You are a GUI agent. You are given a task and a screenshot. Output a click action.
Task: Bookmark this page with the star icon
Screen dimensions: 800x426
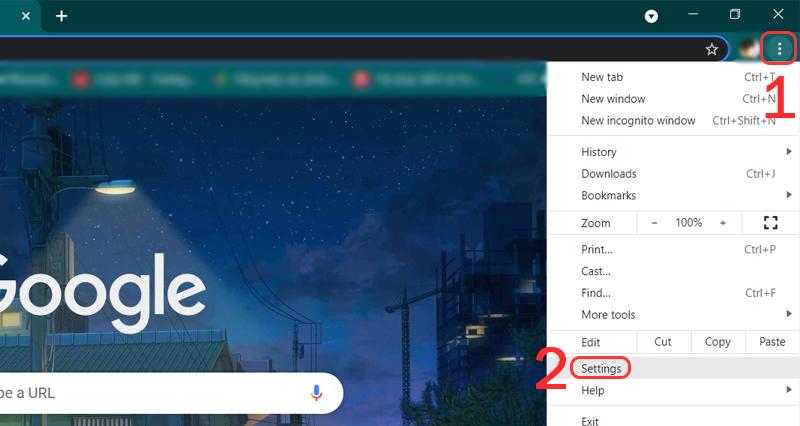[x=712, y=48]
